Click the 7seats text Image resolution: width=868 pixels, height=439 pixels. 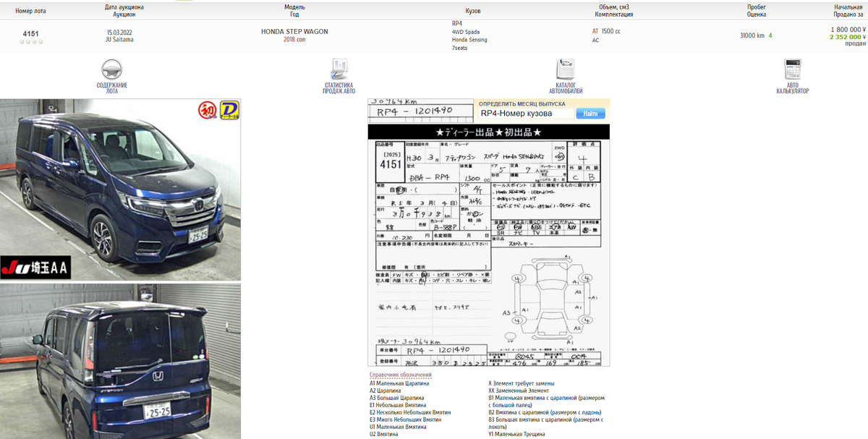[x=459, y=48]
